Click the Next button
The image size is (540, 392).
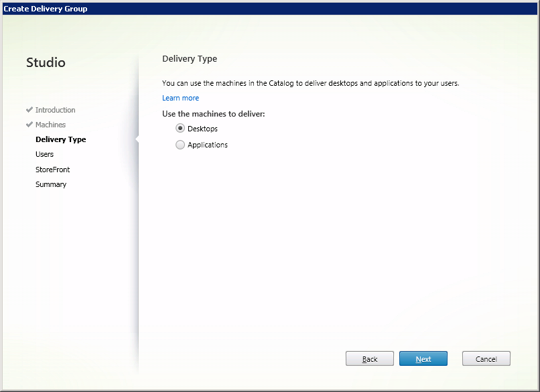(x=423, y=359)
